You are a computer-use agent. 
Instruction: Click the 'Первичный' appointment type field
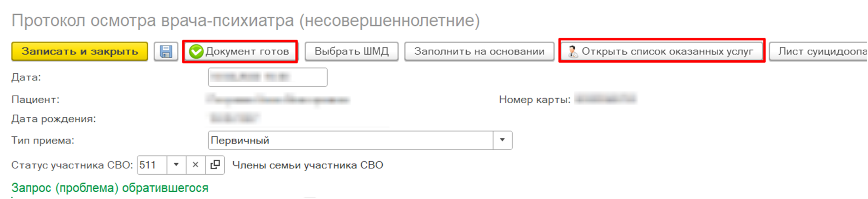point(350,140)
